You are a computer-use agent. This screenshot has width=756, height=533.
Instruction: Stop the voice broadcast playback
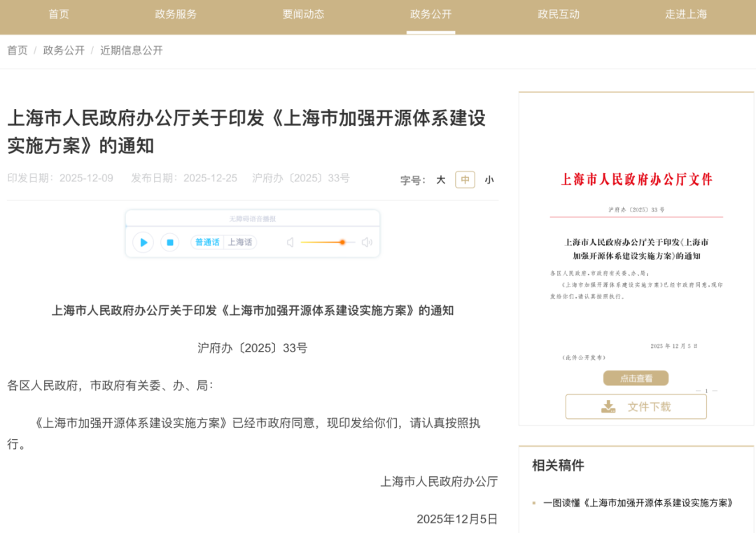tap(170, 242)
